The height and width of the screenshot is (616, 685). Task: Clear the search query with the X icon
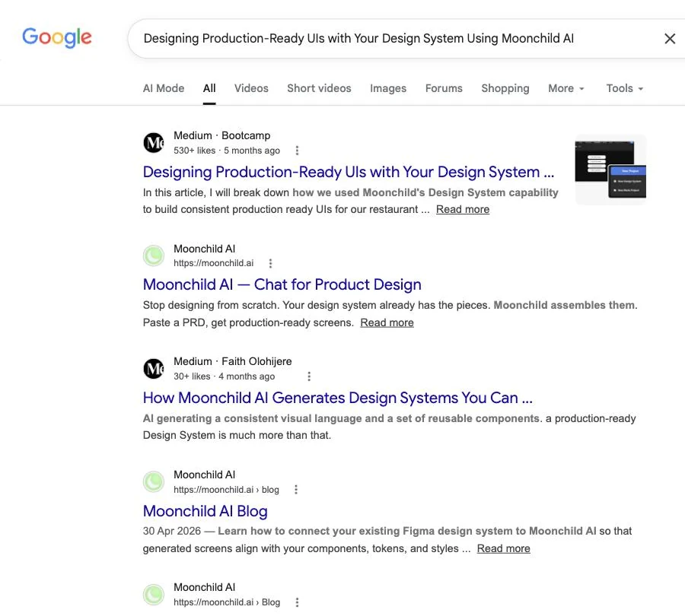[669, 39]
